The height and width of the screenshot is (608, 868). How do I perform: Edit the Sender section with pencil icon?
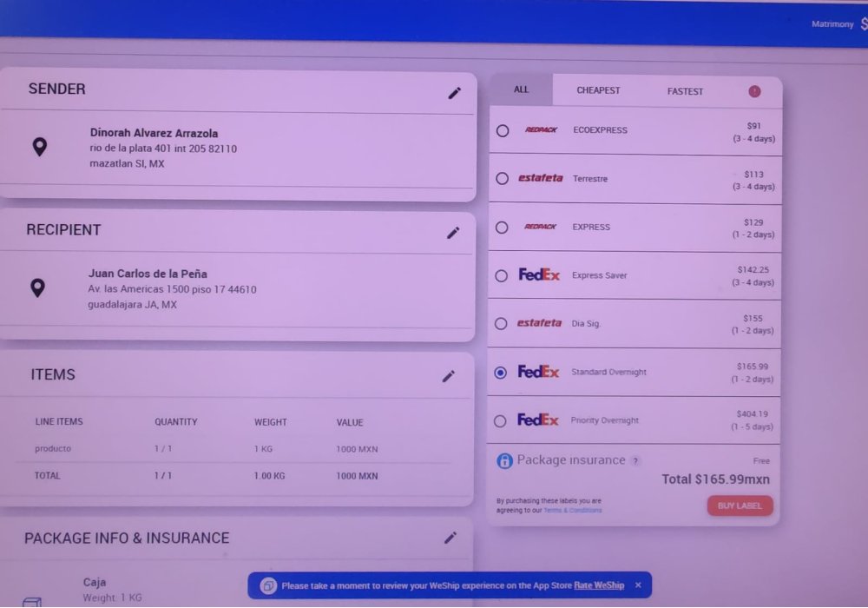point(455,93)
